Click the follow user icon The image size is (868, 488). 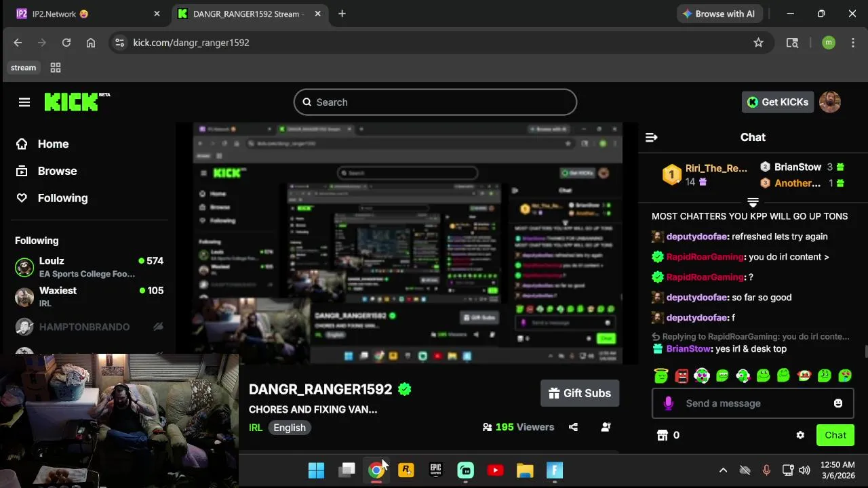pos(606,427)
